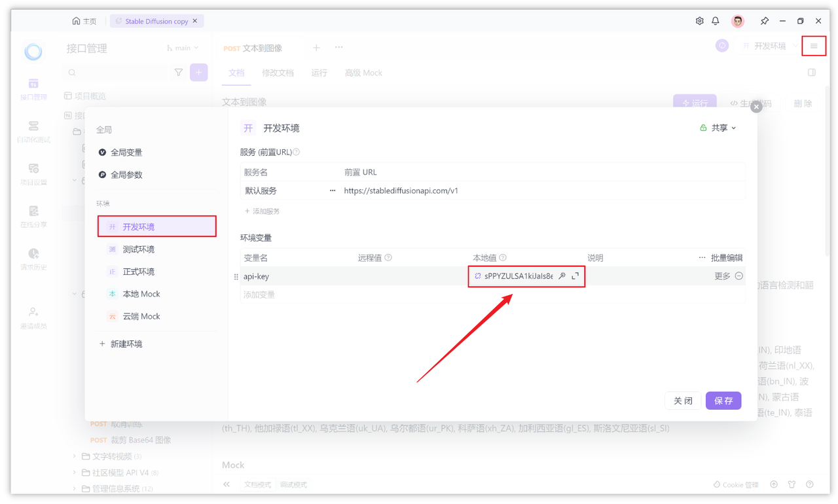This screenshot has height=504, width=838.
Task: Toggle the right side panel icon
Action: click(x=812, y=73)
